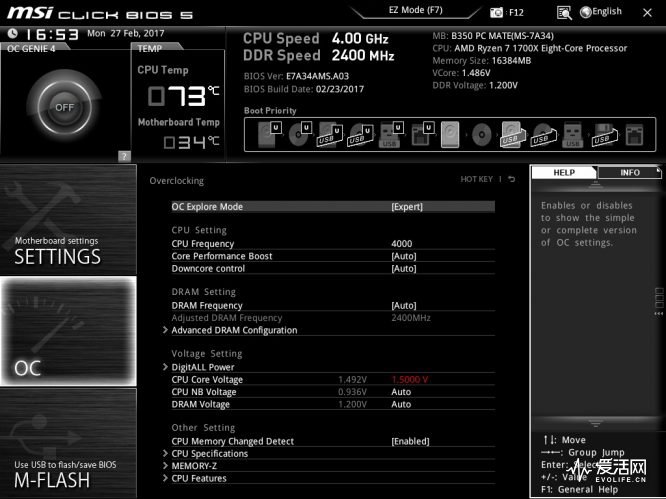Open the SETTINGS section
This screenshot has width=666, height=499.
[x=68, y=219]
